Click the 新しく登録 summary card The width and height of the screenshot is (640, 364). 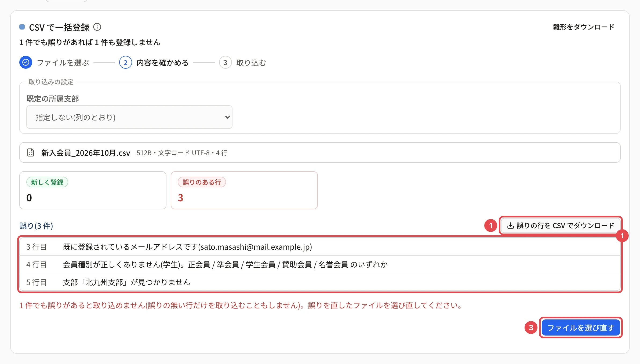[93, 190]
